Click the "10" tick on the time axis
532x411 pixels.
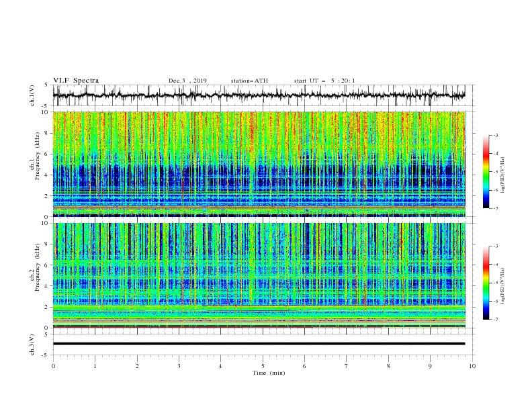click(x=472, y=366)
